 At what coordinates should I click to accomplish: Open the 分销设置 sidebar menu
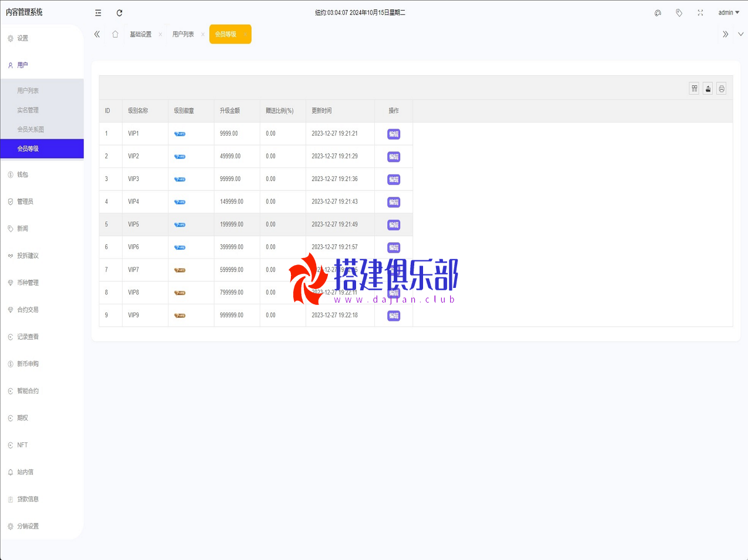click(42, 526)
